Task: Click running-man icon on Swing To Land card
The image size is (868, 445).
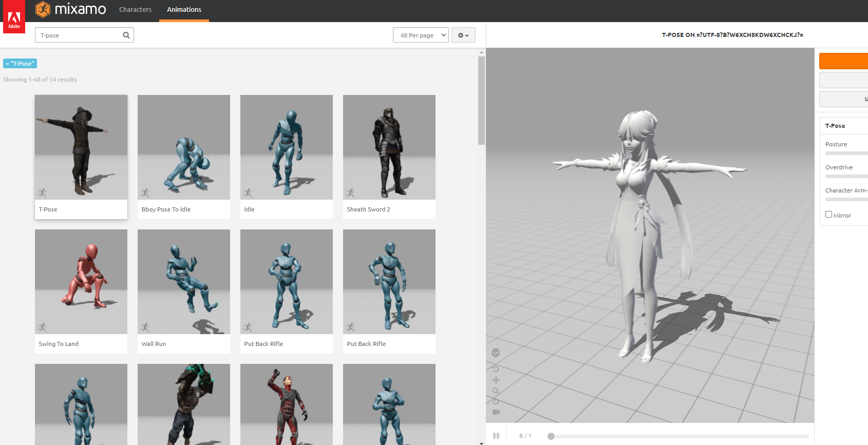Action: [42, 327]
